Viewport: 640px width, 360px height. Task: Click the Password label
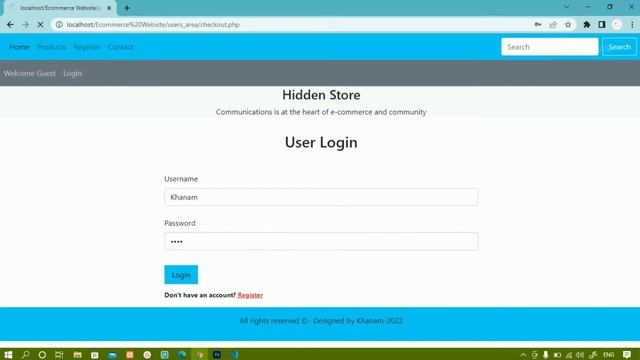[x=180, y=223]
